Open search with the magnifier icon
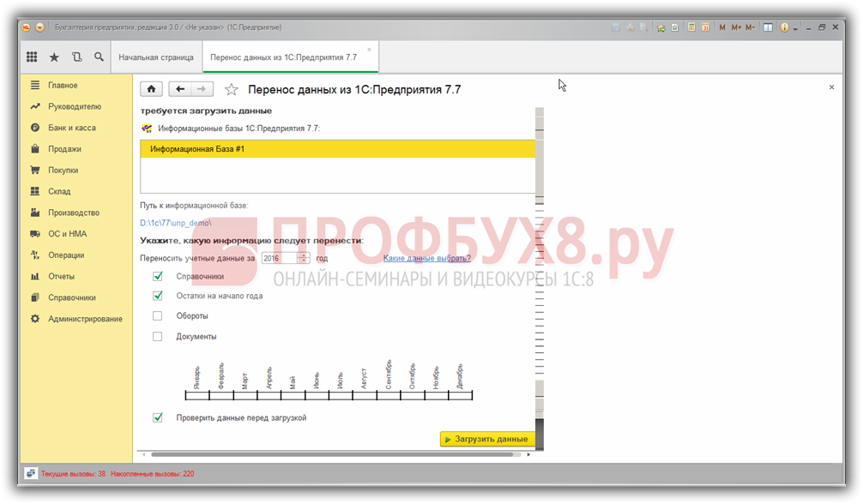863x504 pixels. tap(99, 57)
